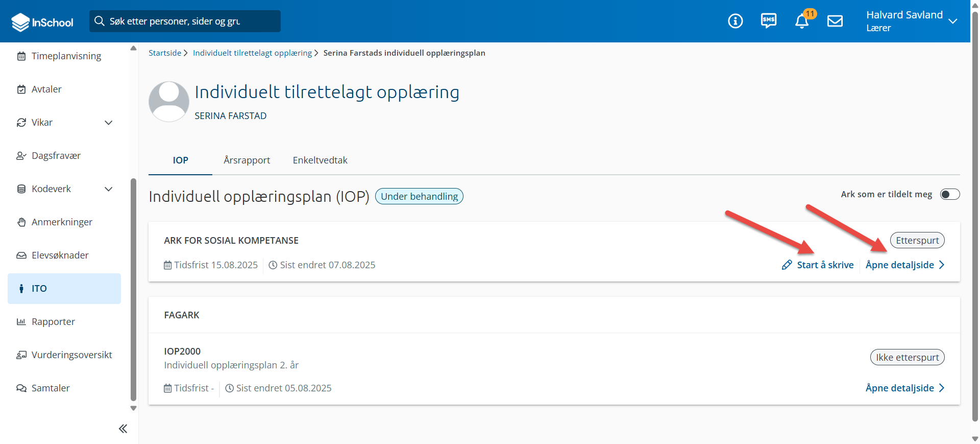The image size is (980, 444).
Task: Open the mail envelope icon
Action: pos(835,21)
